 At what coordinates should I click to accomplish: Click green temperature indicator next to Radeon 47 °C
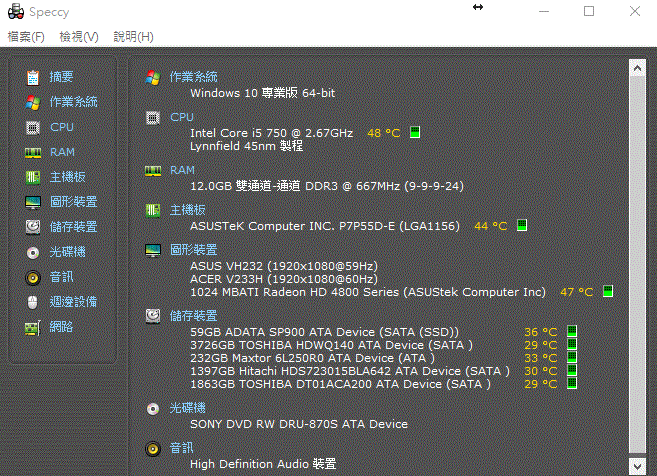(608, 291)
